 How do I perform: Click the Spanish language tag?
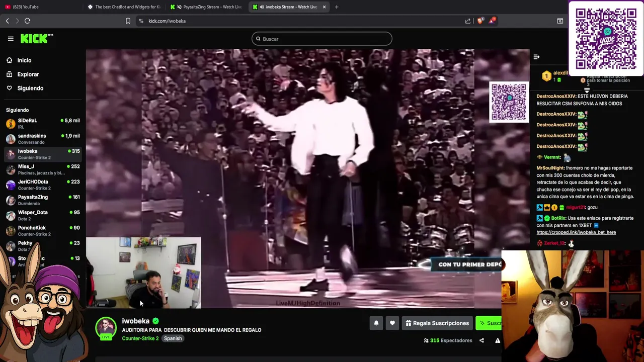pyautogui.click(x=173, y=338)
